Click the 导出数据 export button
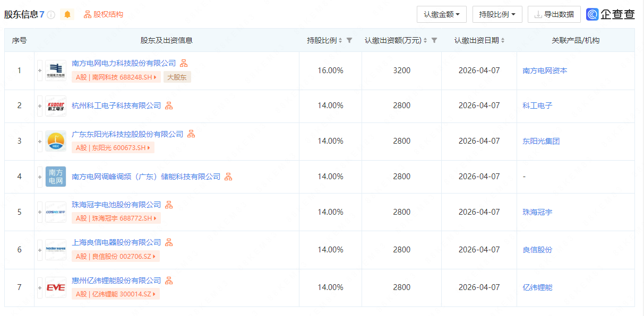 coord(554,14)
